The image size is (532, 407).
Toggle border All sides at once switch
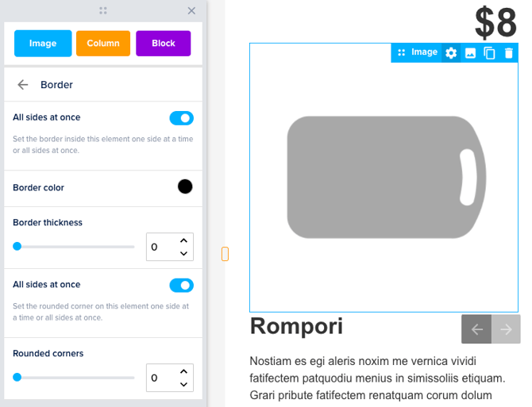click(182, 118)
